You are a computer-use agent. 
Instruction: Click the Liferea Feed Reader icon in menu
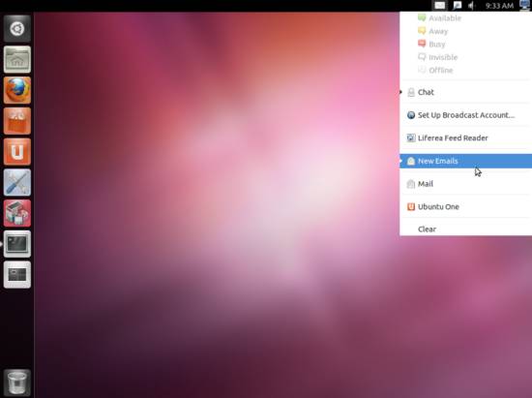tap(411, 138)
